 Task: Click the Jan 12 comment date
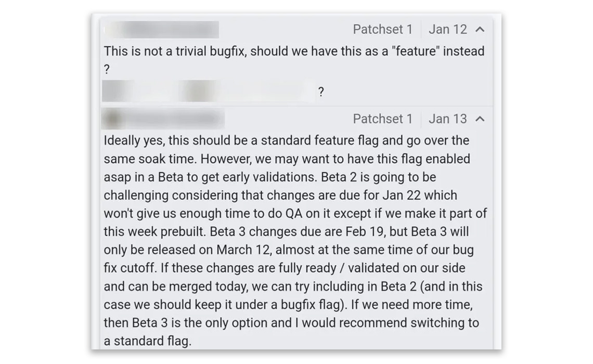[447, 30]
